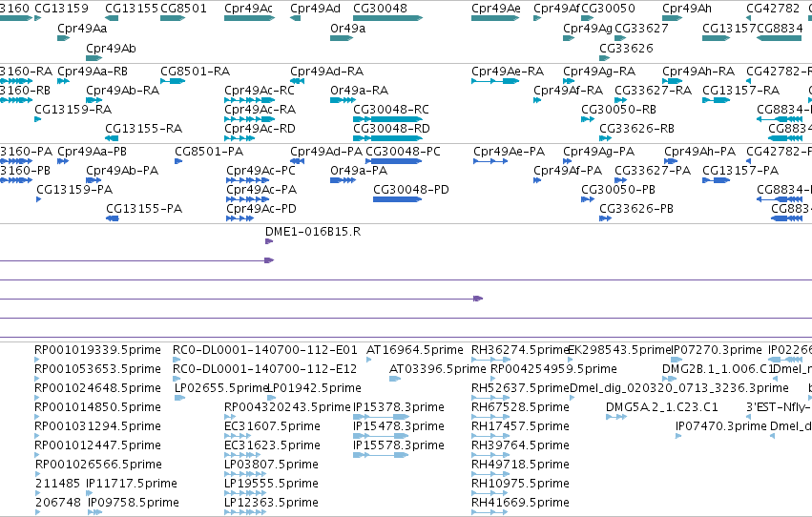Click the Cpr49Ac gene label

[x=249, y=9]
